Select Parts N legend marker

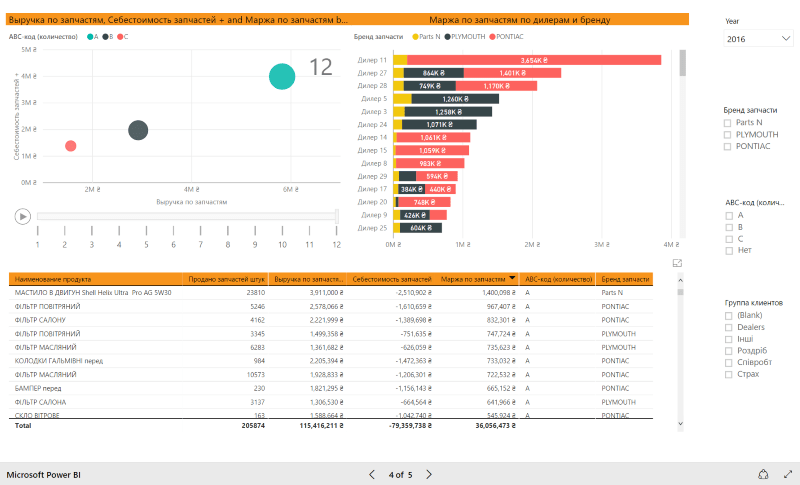(415, 37)
